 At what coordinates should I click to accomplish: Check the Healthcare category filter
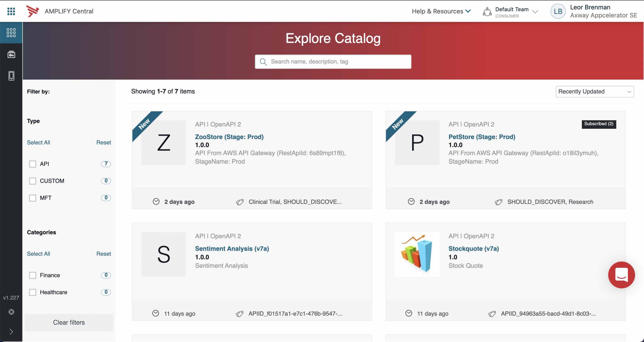(32, 292)
